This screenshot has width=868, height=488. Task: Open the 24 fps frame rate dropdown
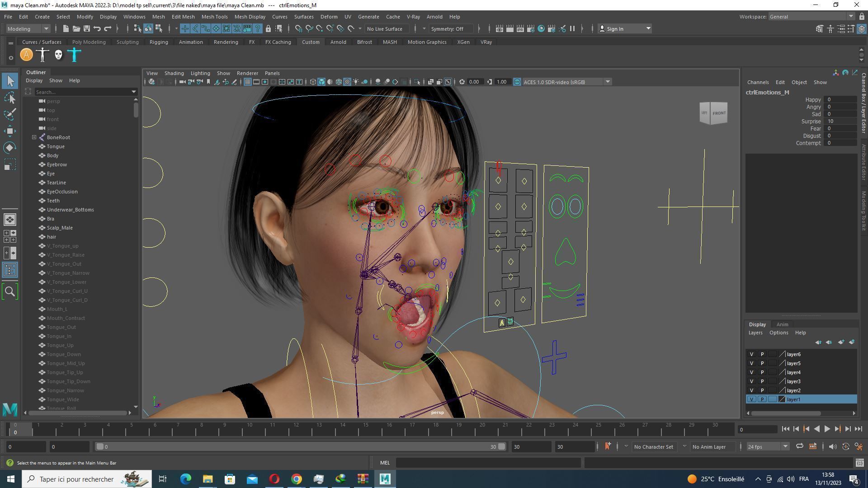768,446
